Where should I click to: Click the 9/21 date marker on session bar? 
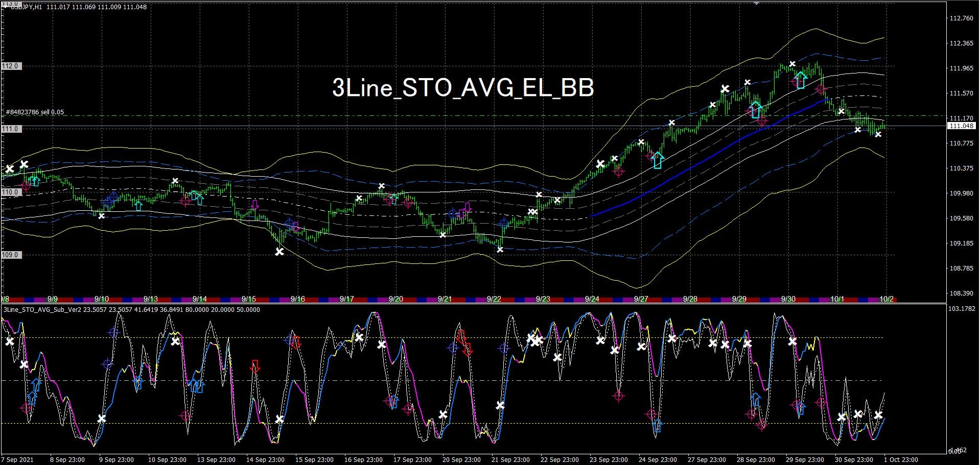445,299
